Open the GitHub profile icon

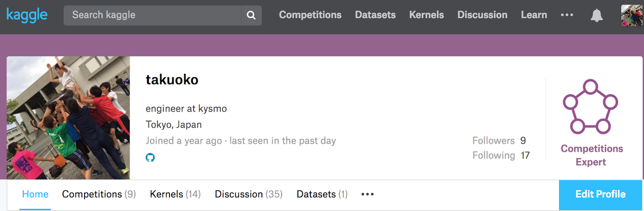click(x=150, y=157)
